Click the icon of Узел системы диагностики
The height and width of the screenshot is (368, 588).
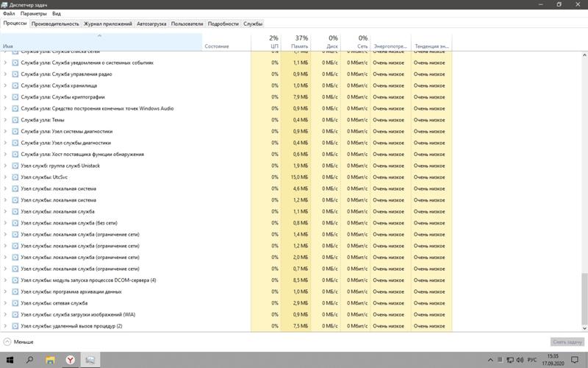pyautogui.click(x=15, y=132)
